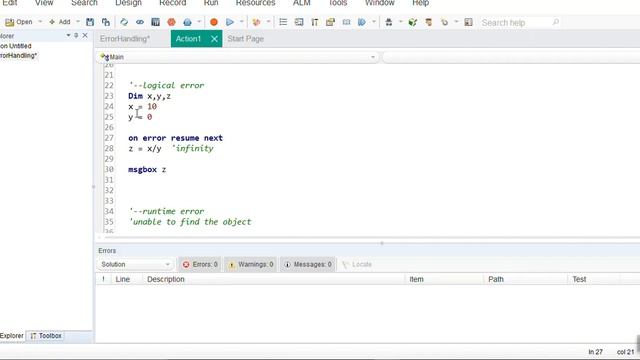Viewport: 640px width, 360px height.
Task: Toggle the Messages: 0 filter
Action: [x=308, y=264]
